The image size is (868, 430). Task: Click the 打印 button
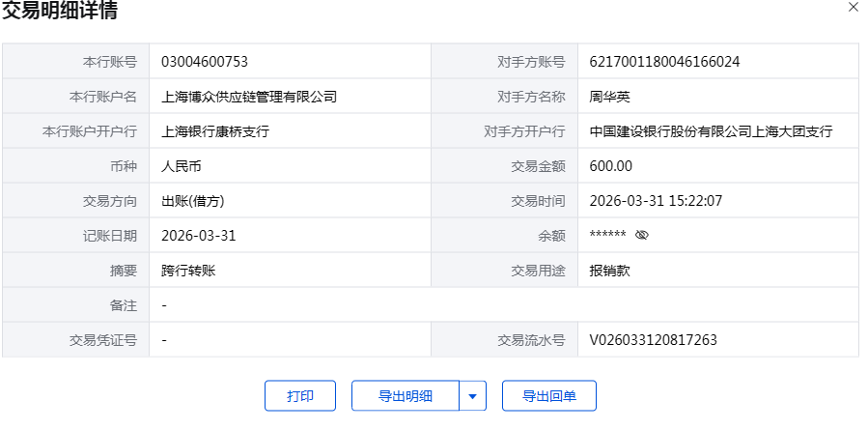point(300,396)
